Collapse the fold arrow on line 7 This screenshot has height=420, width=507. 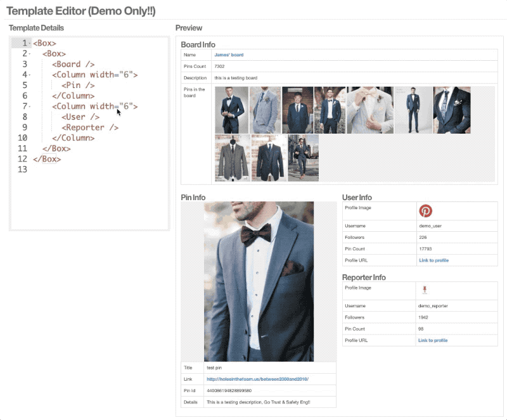tap(29, 106)
